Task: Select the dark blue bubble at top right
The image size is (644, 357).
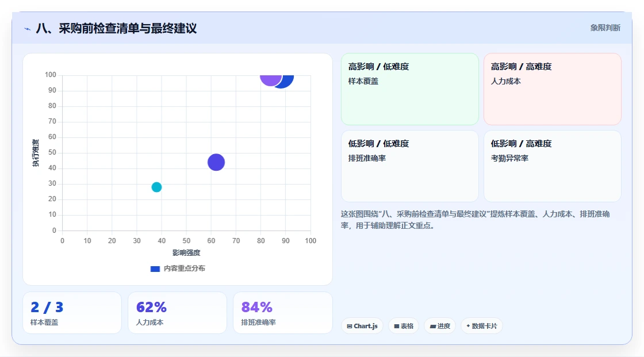Action: (x=287, y=81)
